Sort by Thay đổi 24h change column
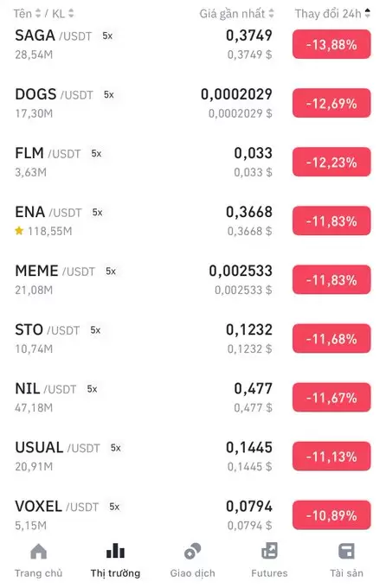 click(332, 14)
